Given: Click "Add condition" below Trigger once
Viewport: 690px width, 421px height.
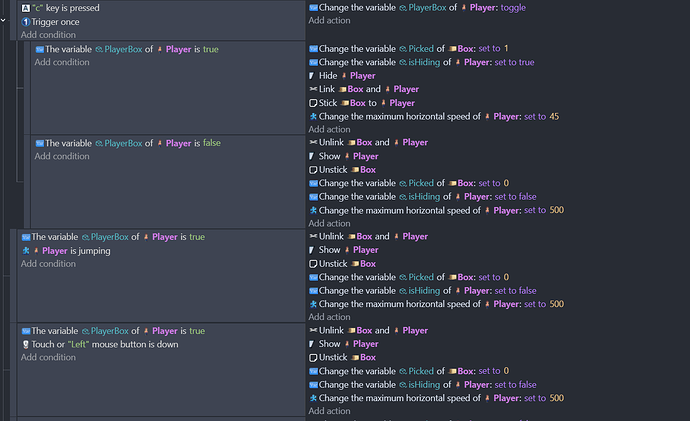Looking at the screenshot, I should click(48, 34).
